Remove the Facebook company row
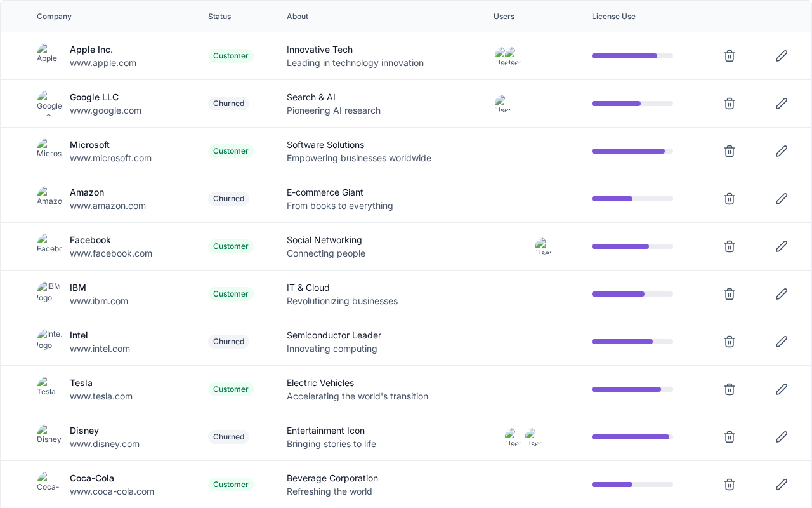The height and width of the screenshot is (508, 812). pyautogui.click(x=730, y=246)
